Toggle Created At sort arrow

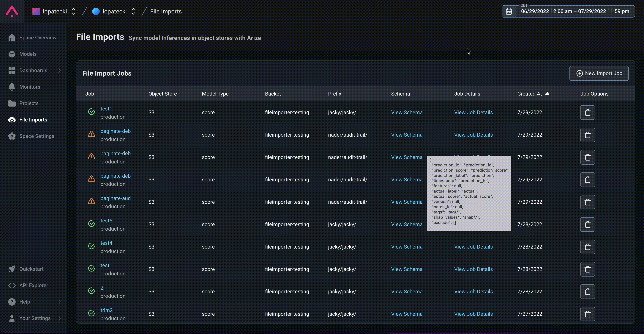point(547,94)
